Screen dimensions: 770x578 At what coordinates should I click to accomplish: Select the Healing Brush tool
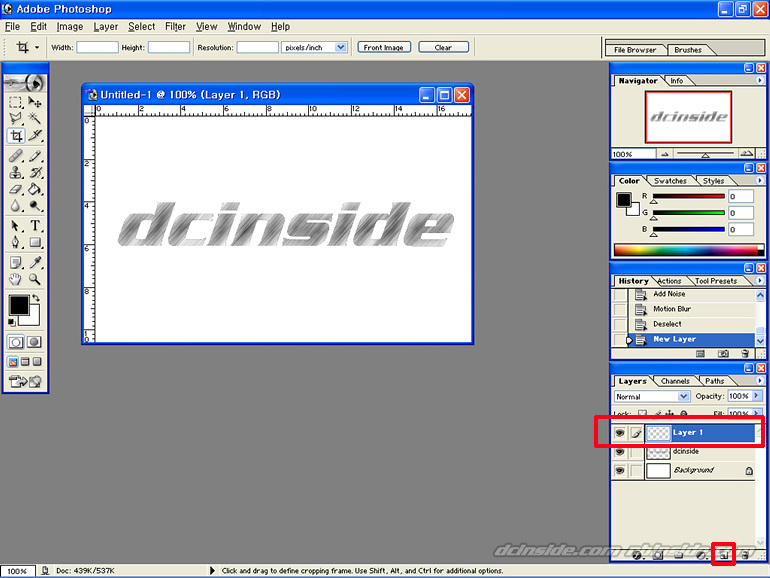(16, 156)
